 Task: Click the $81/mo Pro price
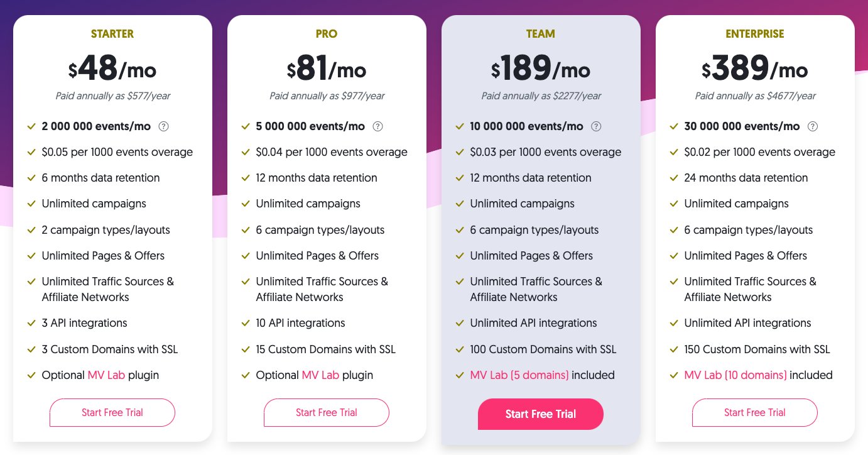(327, 69)
